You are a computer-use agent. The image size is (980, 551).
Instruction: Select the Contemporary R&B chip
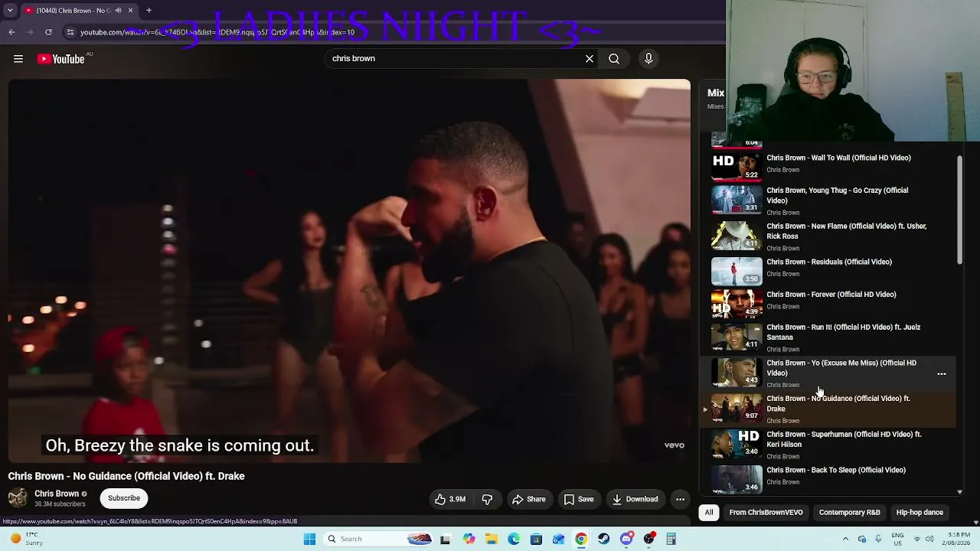pyautogui.click(x=849, y=513)
